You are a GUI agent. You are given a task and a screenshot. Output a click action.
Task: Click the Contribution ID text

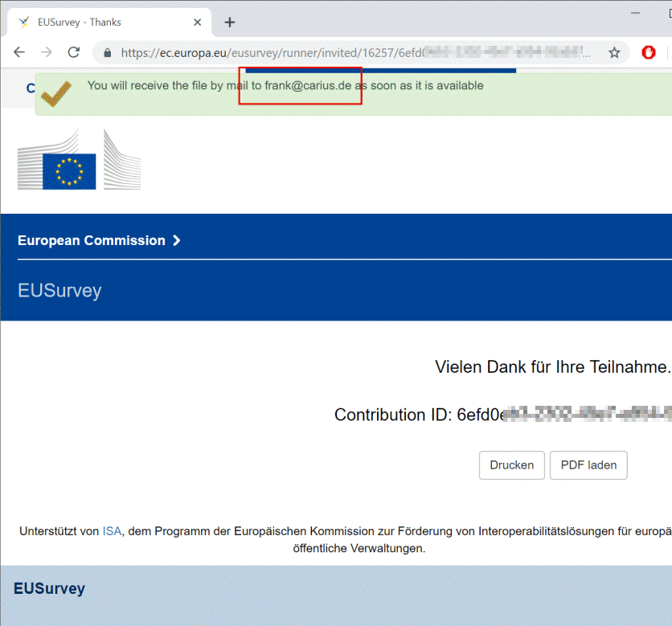point(503,415)
